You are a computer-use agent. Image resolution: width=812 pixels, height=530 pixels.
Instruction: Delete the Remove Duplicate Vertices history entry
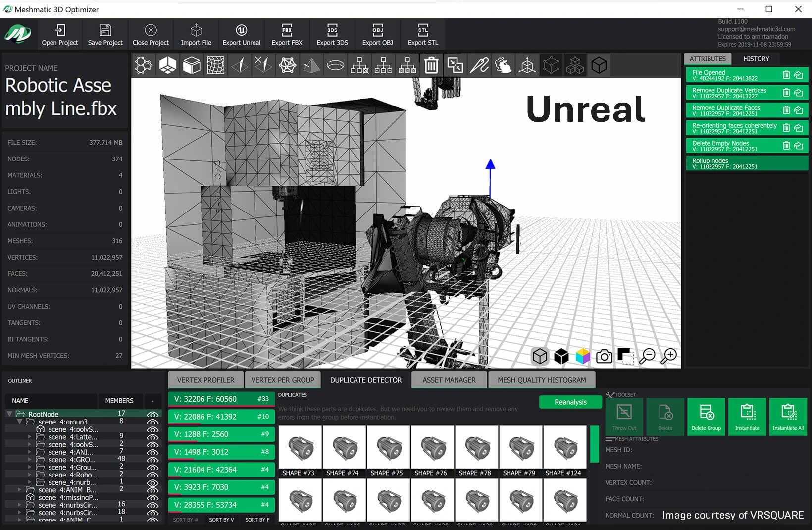click(x=786, y=93)
